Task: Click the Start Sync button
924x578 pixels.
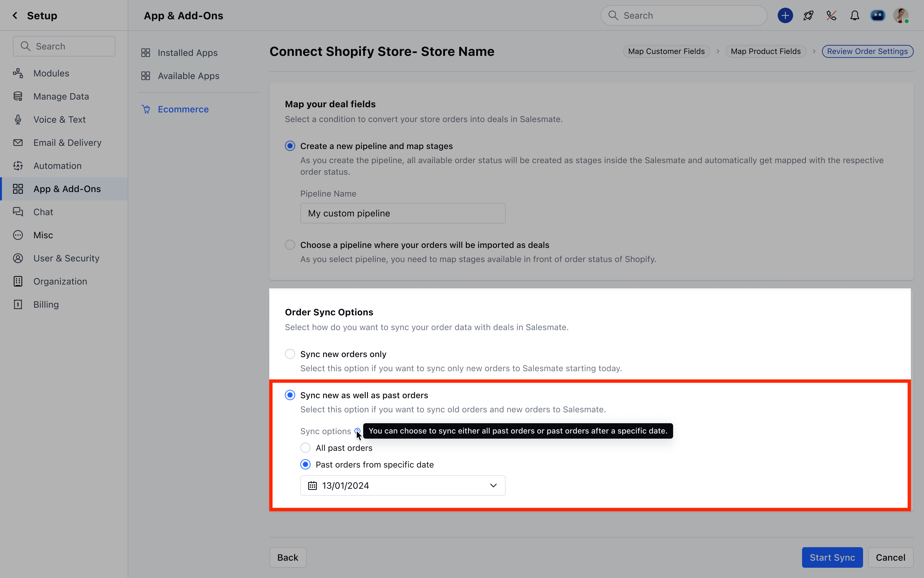Action: [832, 557]
